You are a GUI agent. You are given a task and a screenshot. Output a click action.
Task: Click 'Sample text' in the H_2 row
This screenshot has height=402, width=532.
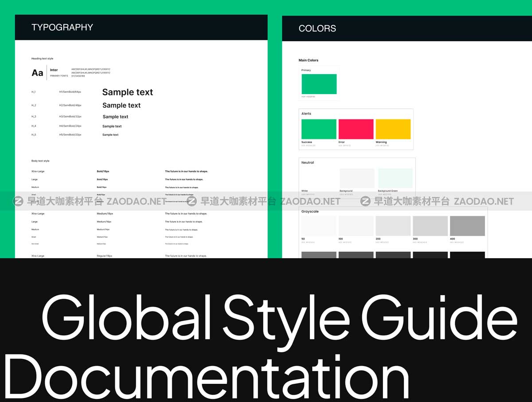coord(121,105)
